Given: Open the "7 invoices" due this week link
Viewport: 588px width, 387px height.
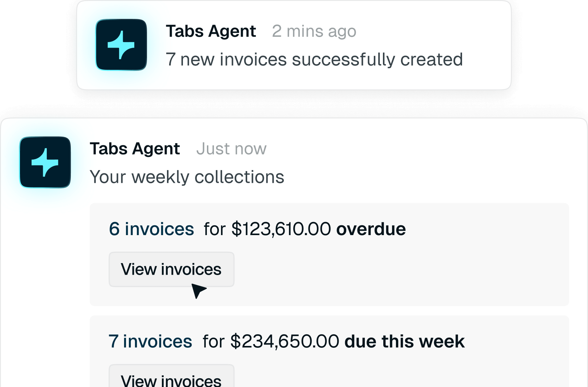Looking at the screenshot, I should pos(150,341).
